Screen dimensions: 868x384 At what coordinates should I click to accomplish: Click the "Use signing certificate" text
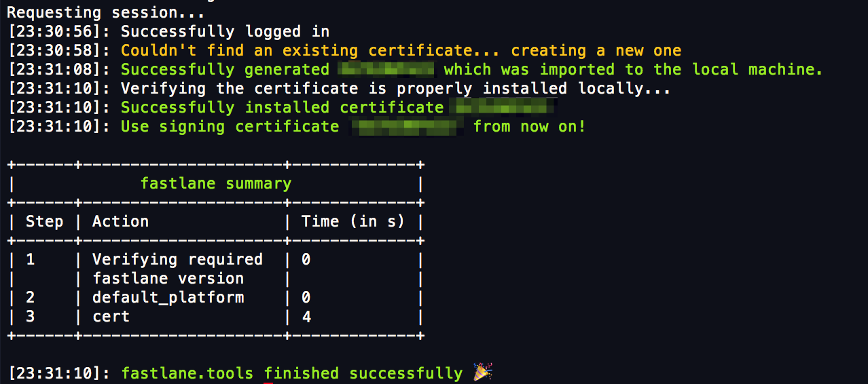230,126
